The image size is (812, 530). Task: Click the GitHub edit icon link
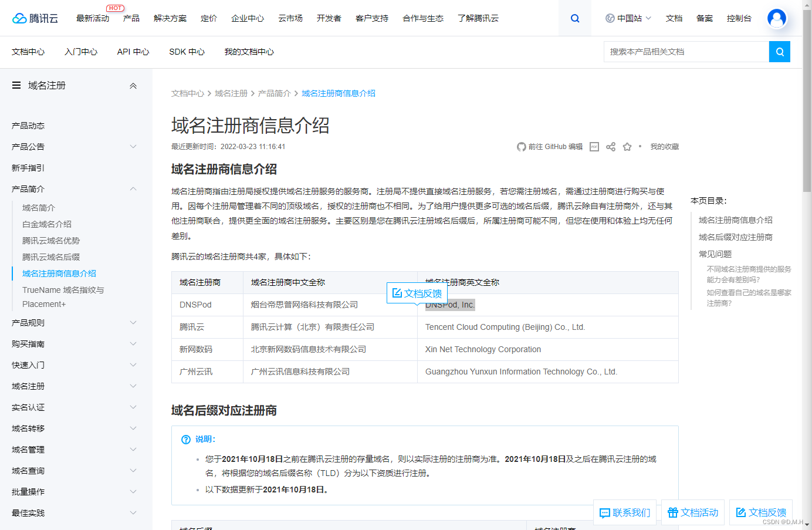click(521, 147)
